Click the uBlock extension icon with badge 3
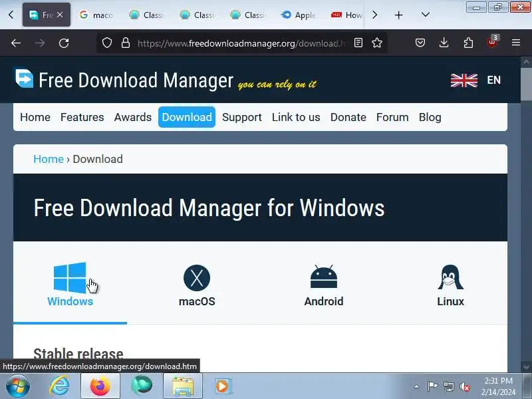 point(492,42)
